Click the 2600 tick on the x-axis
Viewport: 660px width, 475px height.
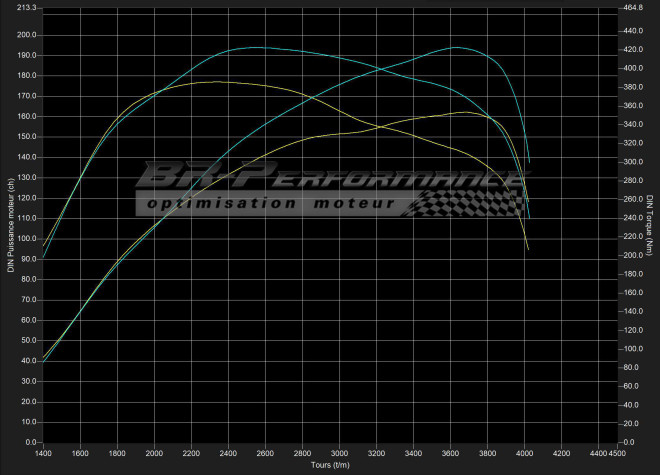(x=266, y=453)
